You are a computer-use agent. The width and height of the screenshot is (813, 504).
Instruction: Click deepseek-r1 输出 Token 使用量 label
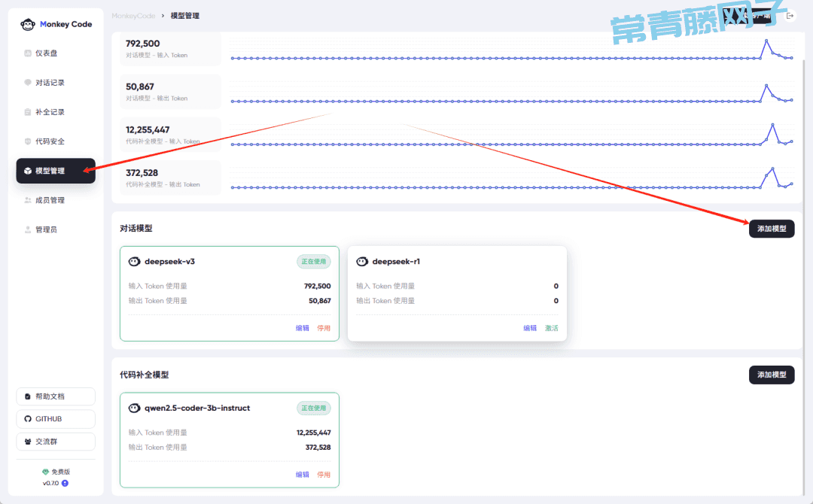(x=385, y=300)
